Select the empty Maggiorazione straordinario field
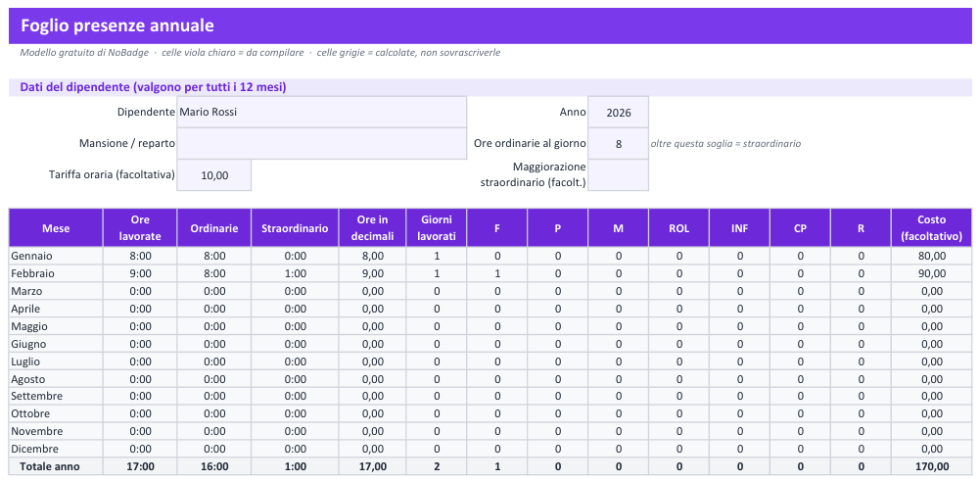This screenshot has height=481, width=980. tap(618, 175)
